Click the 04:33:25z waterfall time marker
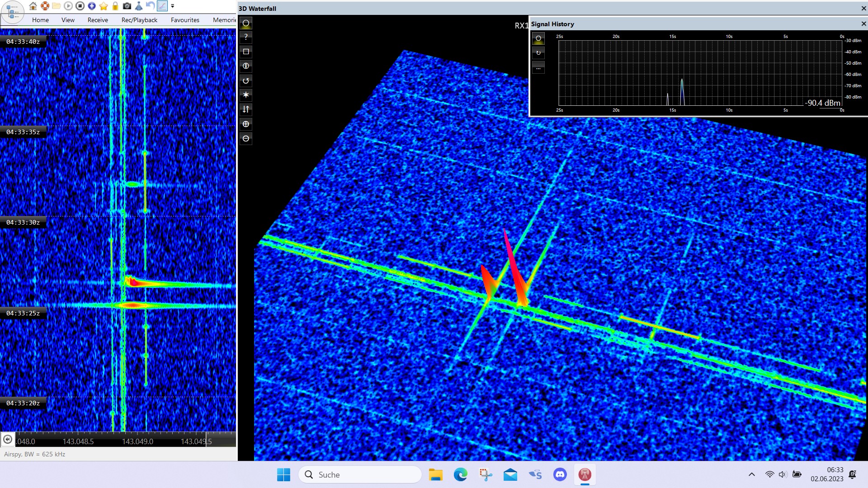868x488 pixels. coord(23,313)
